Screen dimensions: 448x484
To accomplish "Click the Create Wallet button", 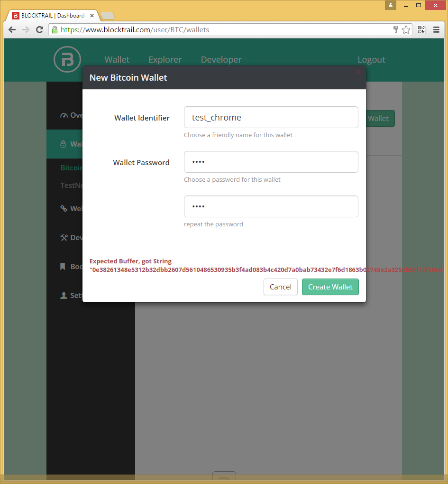I will (330, 287).
